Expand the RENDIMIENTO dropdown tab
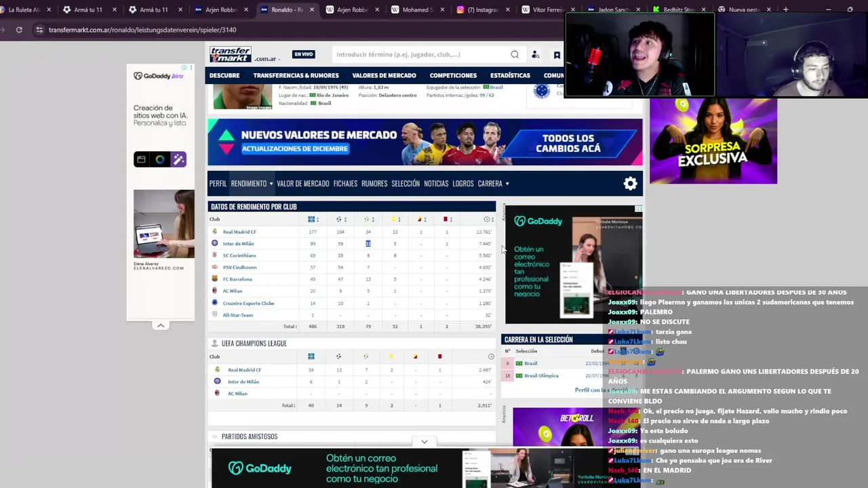Screen dimensions: 868x488 pos(252,184)
